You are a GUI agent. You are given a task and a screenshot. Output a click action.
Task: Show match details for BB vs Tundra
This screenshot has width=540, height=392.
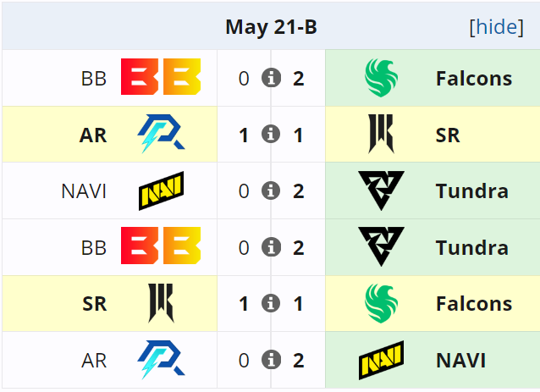[271, 247]
